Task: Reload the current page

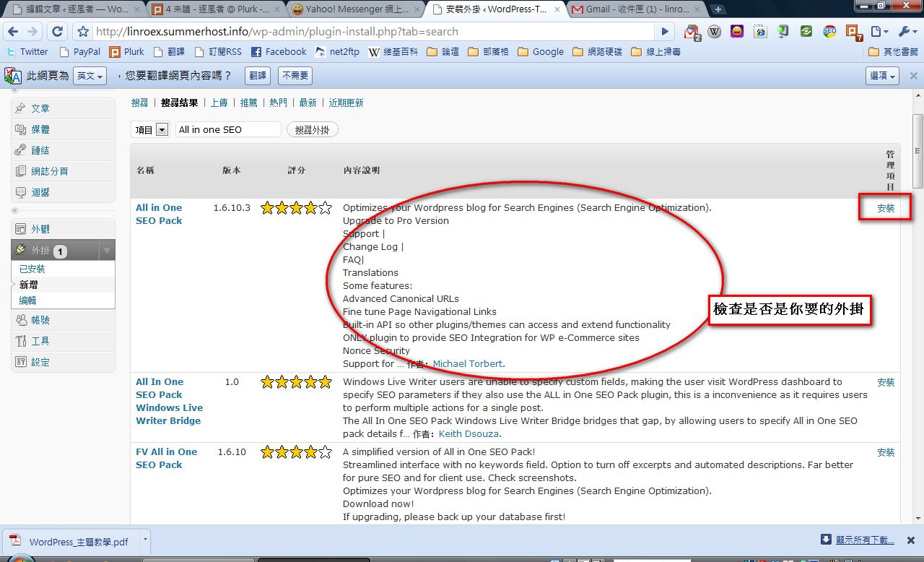Action: tap(58, 32)
